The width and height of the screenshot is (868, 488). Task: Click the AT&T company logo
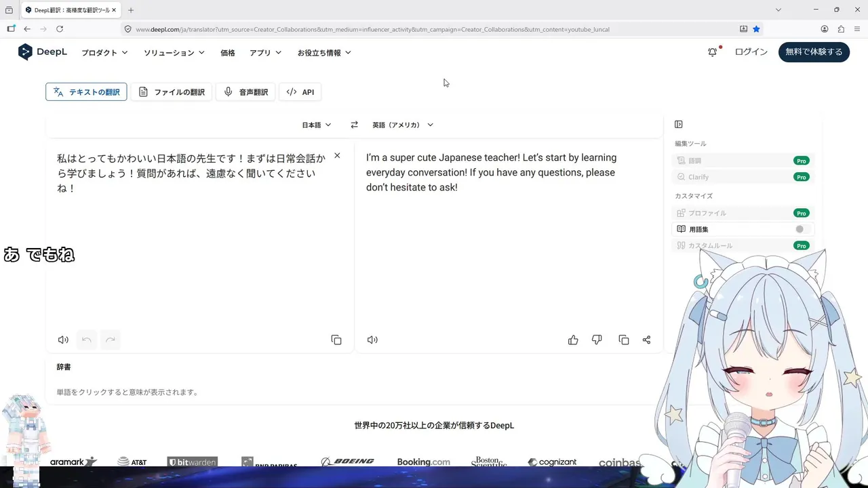click(x=132, y=462)
